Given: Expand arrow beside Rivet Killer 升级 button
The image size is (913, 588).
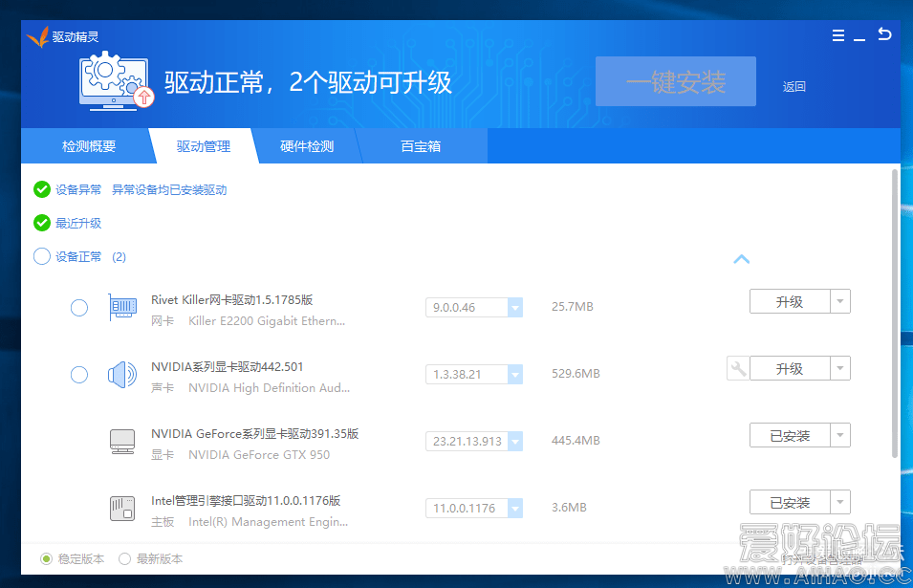Looking at the screenshot, I should 840,301.
